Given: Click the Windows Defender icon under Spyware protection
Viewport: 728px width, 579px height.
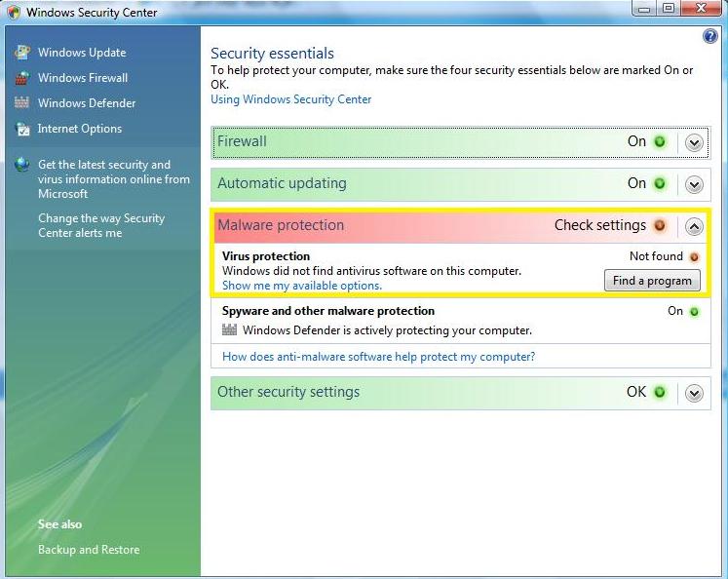Looking at the screenshot, I should tap(230, 330).
